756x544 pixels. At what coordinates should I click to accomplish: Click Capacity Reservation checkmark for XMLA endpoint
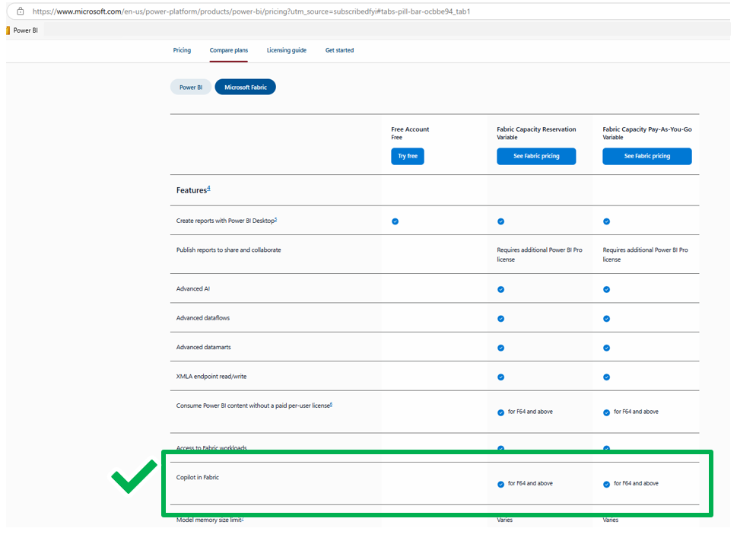pos(501,377)
